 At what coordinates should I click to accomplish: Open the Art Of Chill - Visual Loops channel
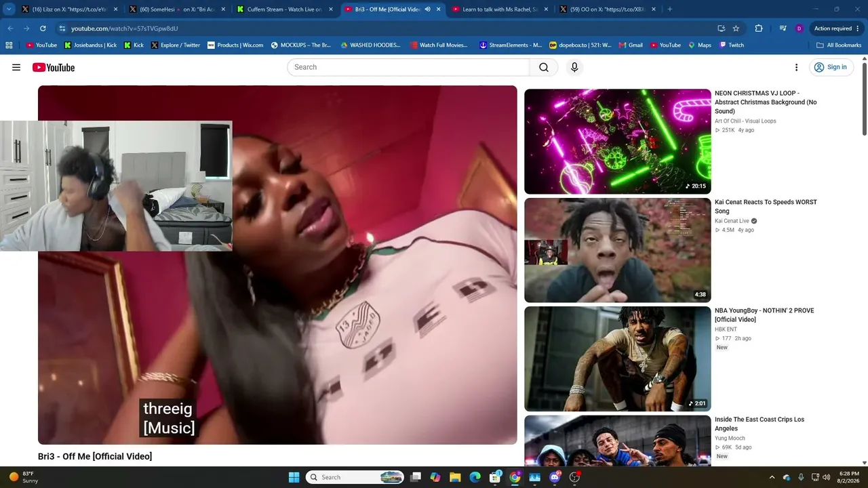coord(745,121)
